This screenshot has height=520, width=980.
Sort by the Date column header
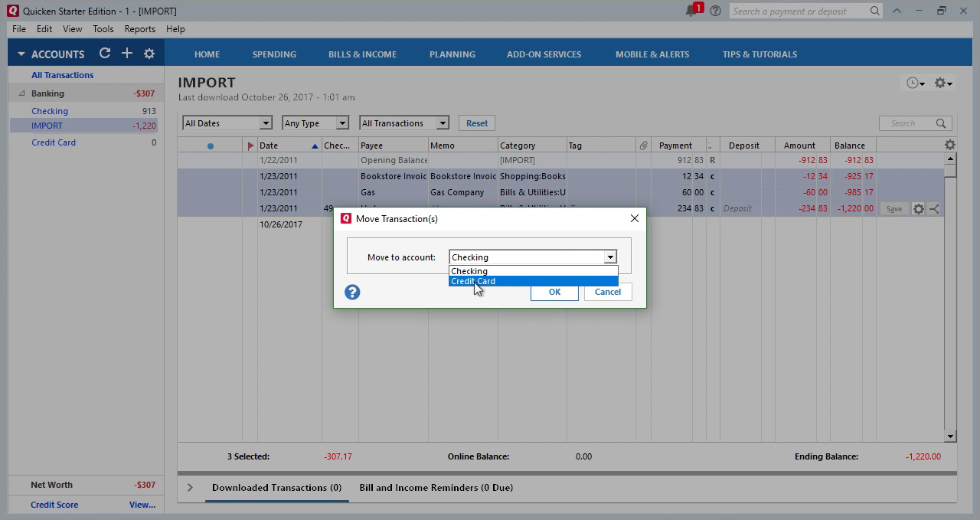[289, 146]
